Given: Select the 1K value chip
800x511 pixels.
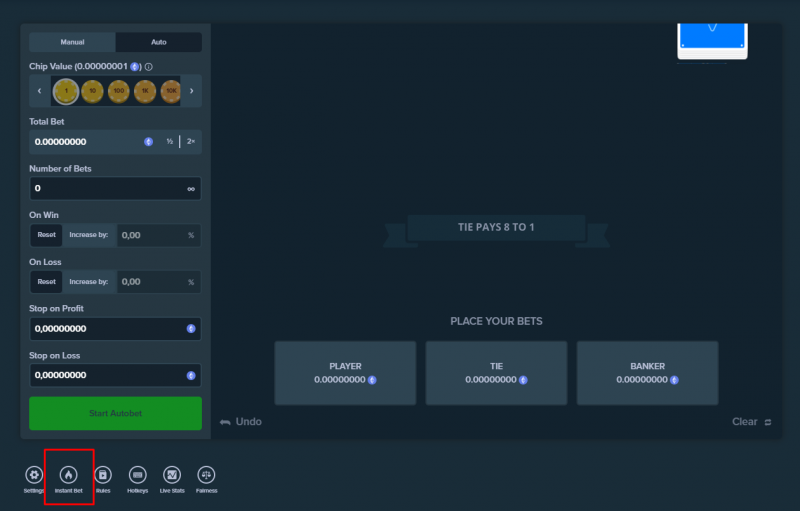Looking at the screenshot, I should (145, 91).
